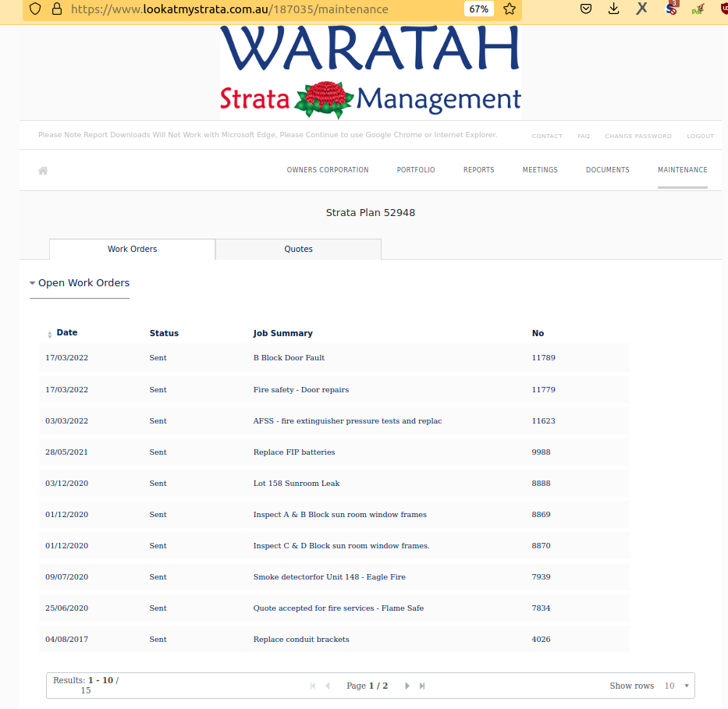Screen dimensions: 728x709
Task: Open Quote accepted for fire services order
Action: point(339,608)
